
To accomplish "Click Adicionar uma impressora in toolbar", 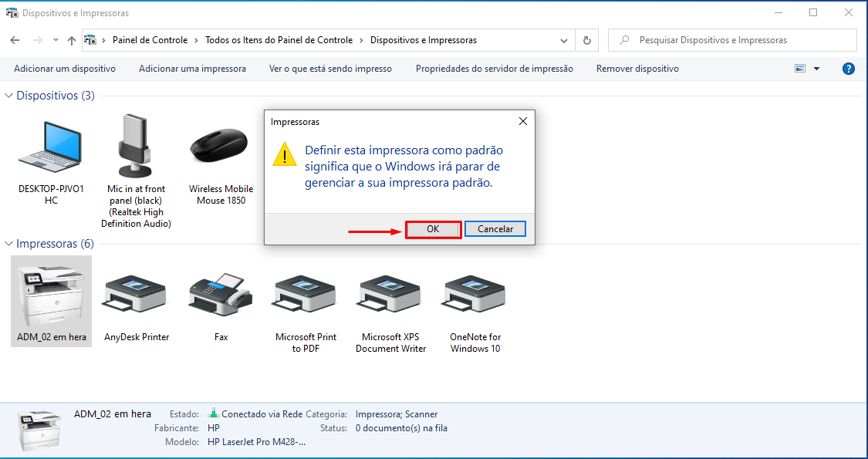I will click(192, 69).
